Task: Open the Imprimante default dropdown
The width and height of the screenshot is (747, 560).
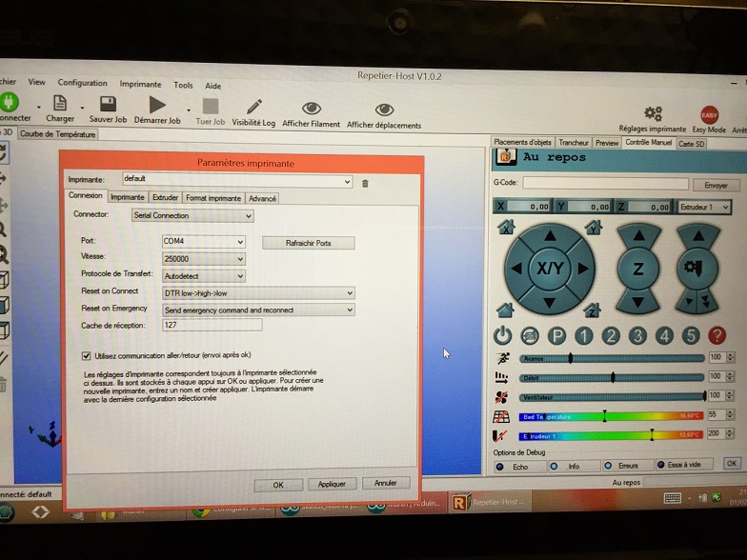Action: [x=237, y=181]
